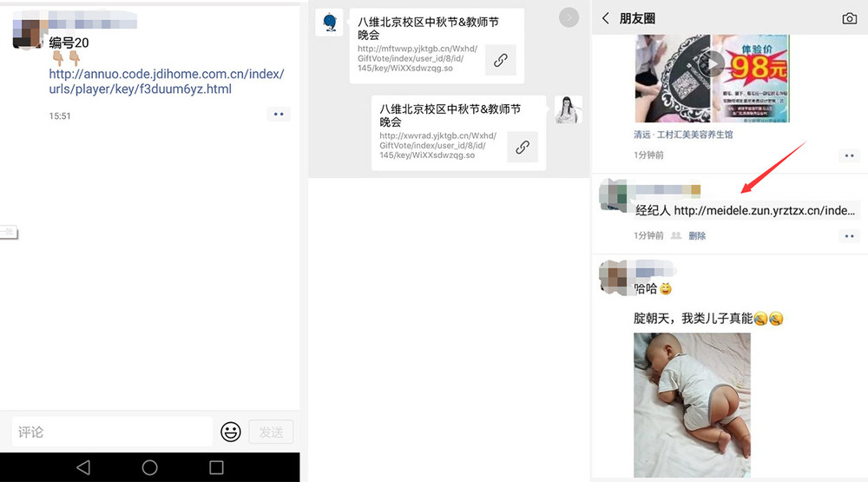The image size is (868, 482).
Task: Open two-dot menu under 工村汇美美容养生馆 post
Action: pos(849,155)
